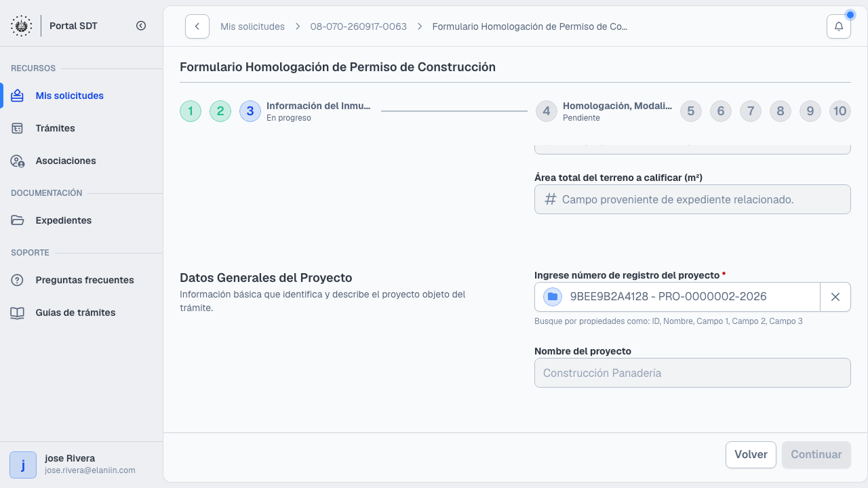868x488 pixels.
Task: Jump to step 6 in the stepper
Action: [x=721, y=111]
